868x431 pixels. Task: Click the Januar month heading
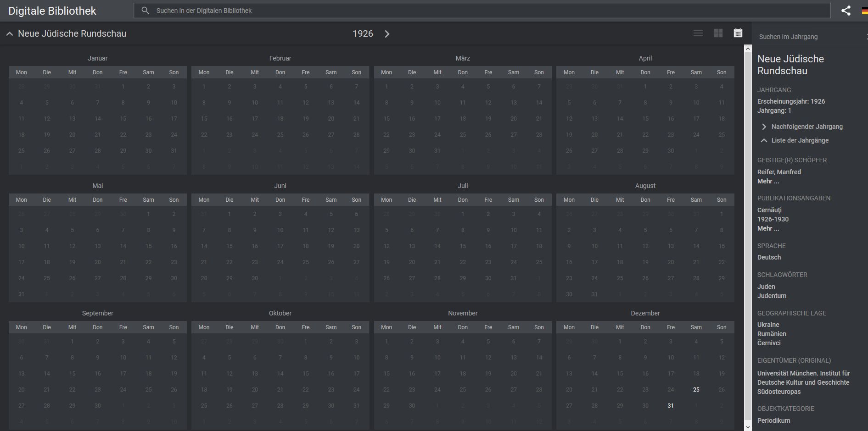97,58
